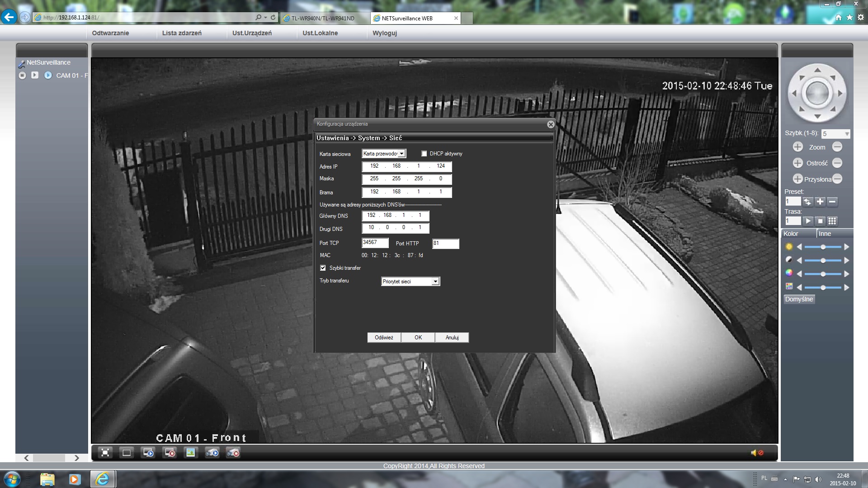The height and width of the screenshot is (488, 868).
Task: Uncheck Szybki transfer checkbox
Action: [323, 268]
